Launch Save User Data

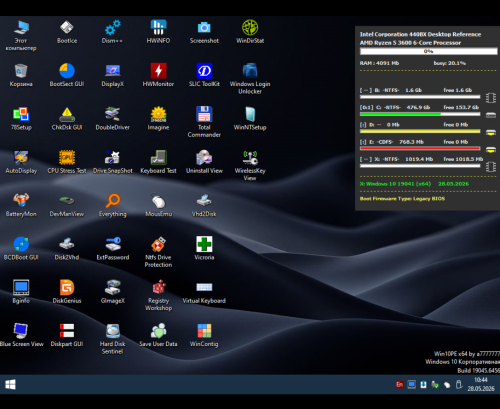coord(158,335)
